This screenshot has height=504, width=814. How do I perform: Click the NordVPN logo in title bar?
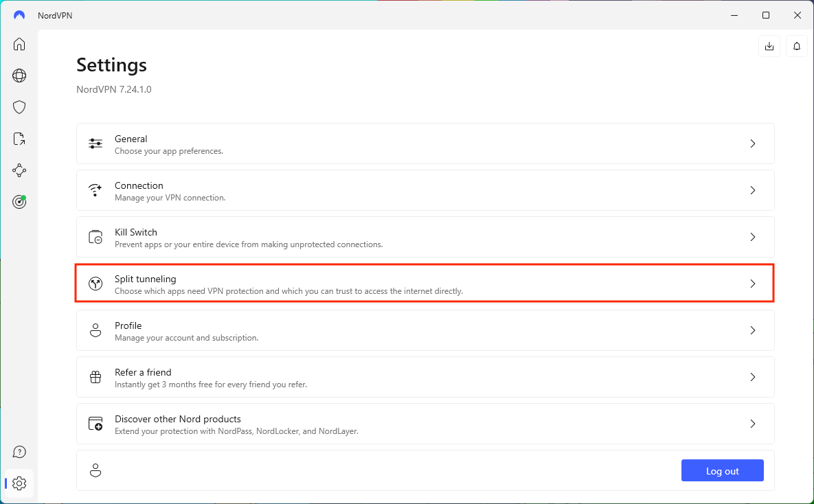pyautogui.click(x=19, y=15)
